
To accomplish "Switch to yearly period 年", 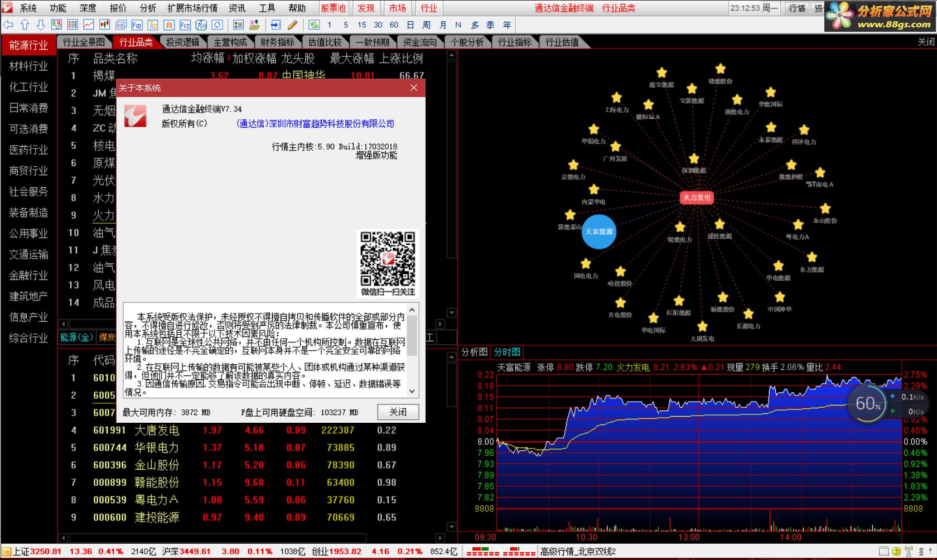I will tap(507, 25).
